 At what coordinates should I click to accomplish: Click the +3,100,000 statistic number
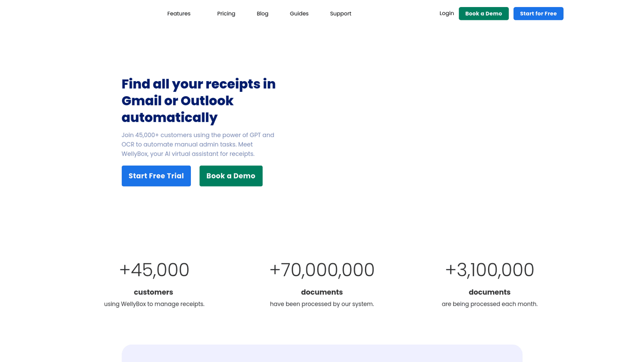tap(489, 270)
